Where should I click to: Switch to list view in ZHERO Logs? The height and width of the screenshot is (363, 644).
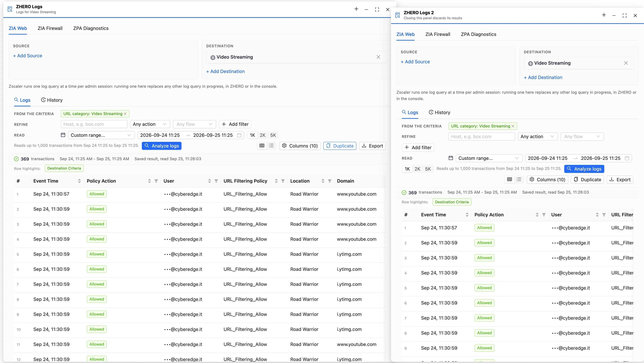[271, 146]
